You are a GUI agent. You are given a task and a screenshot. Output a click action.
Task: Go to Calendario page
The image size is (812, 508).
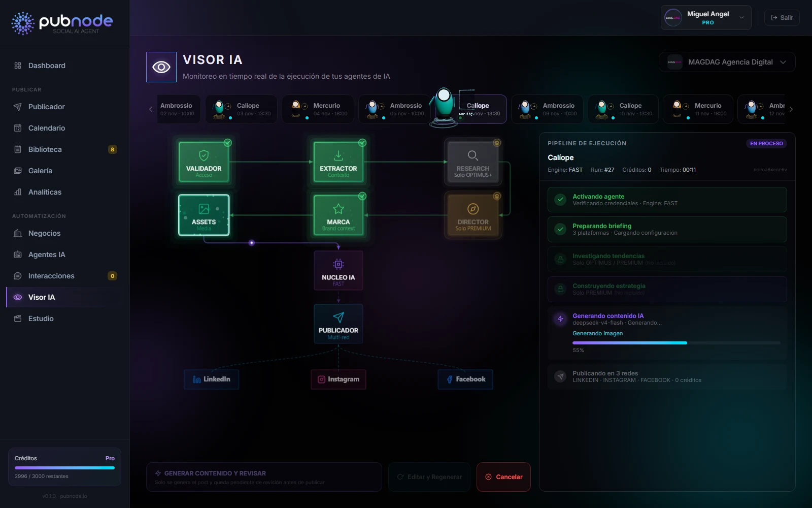(x=64, y=128)
